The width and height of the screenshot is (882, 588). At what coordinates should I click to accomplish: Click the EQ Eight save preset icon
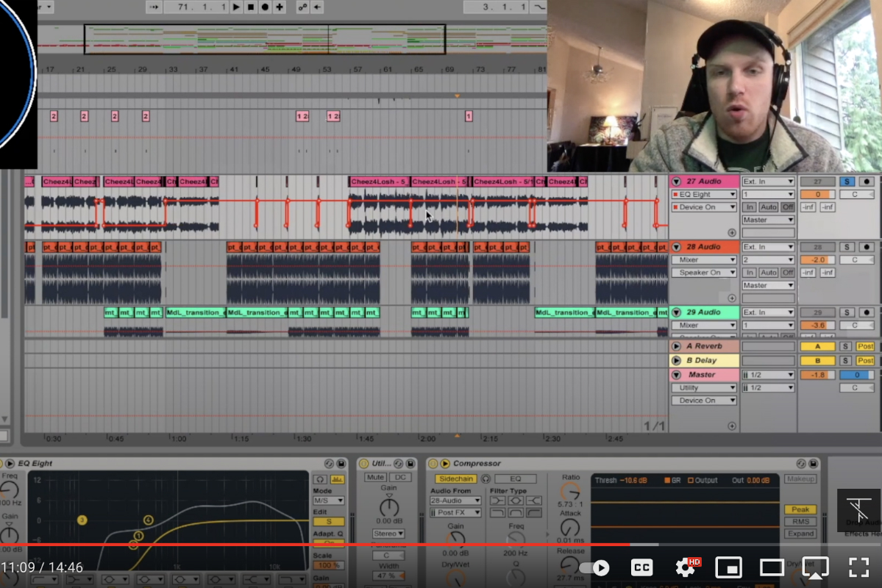click(x=341, y=463)
